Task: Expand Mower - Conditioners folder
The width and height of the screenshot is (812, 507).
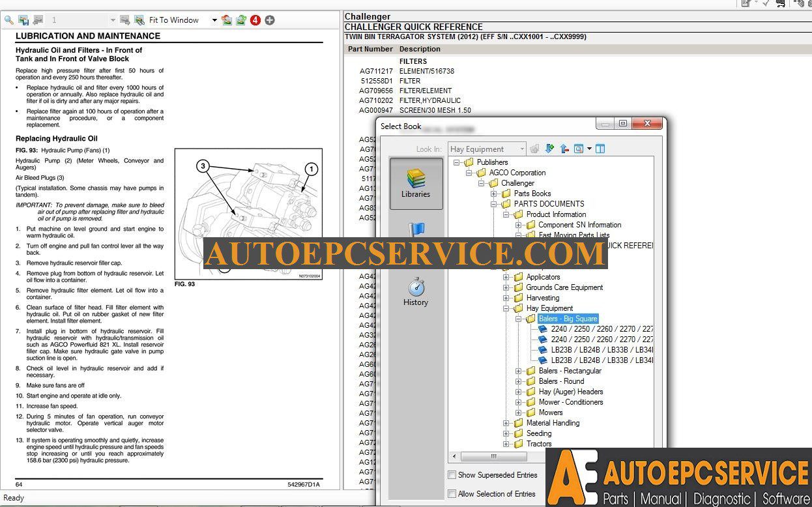Action: pos(519,402)
